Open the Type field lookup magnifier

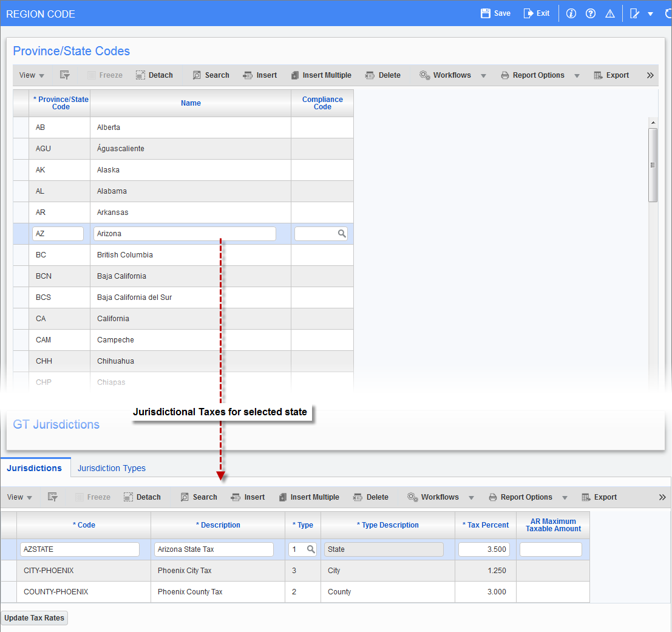[x=311, y=549]
